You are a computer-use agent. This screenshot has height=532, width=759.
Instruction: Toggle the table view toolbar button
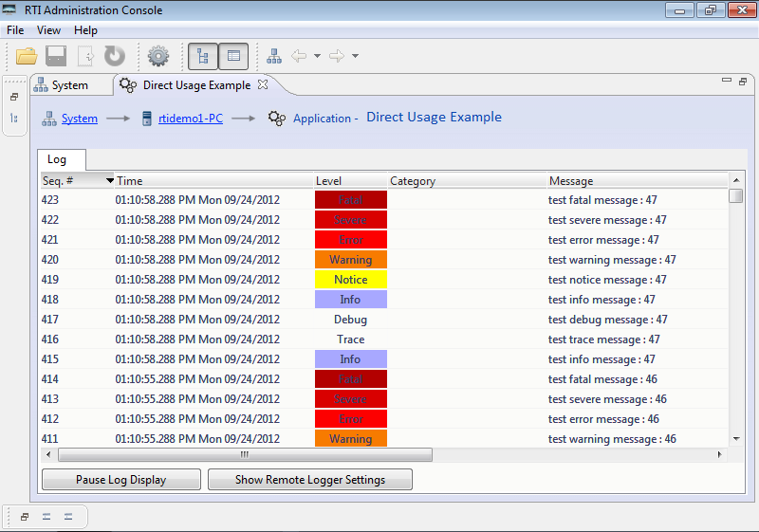[x=233, y=56]
